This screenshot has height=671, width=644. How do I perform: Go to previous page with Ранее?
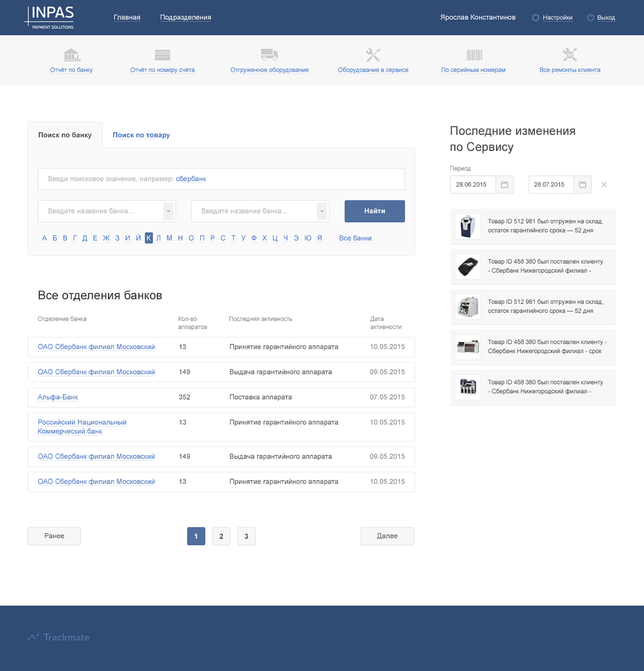54,536
